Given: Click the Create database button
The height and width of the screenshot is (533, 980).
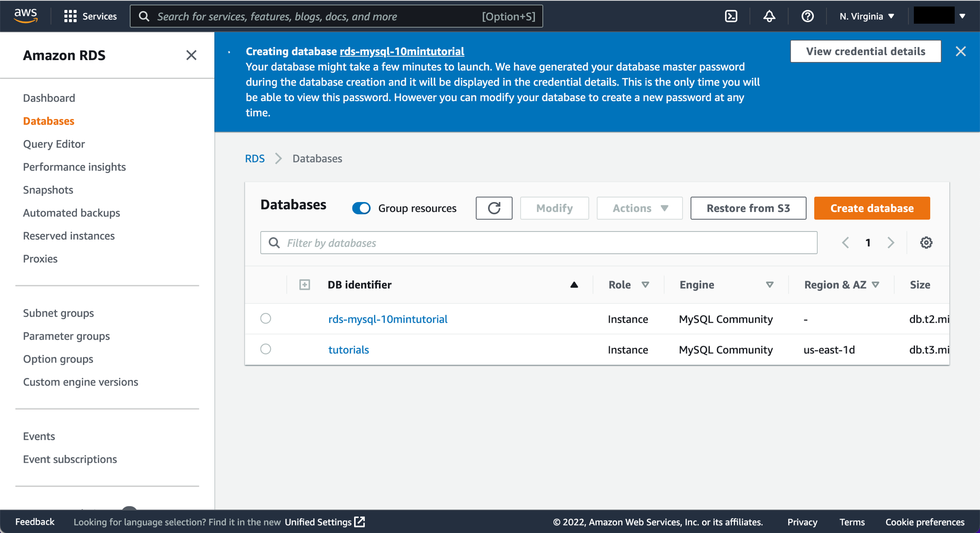Looking at the screenshot, I should (872, 208).
